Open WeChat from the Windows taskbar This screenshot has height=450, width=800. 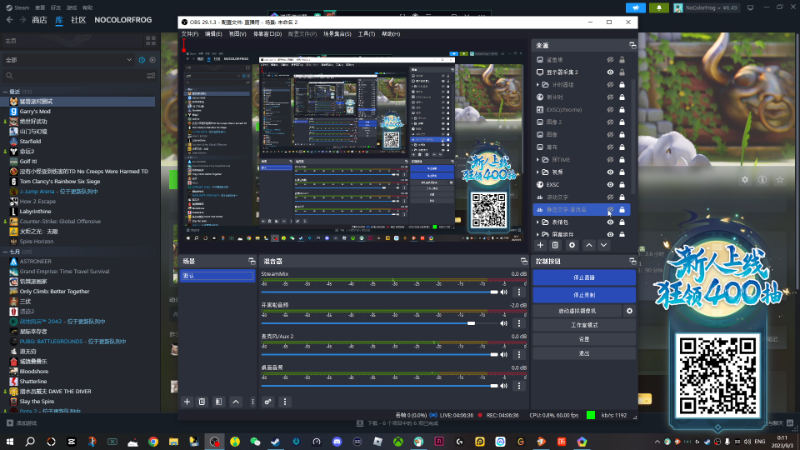[255, 442]
